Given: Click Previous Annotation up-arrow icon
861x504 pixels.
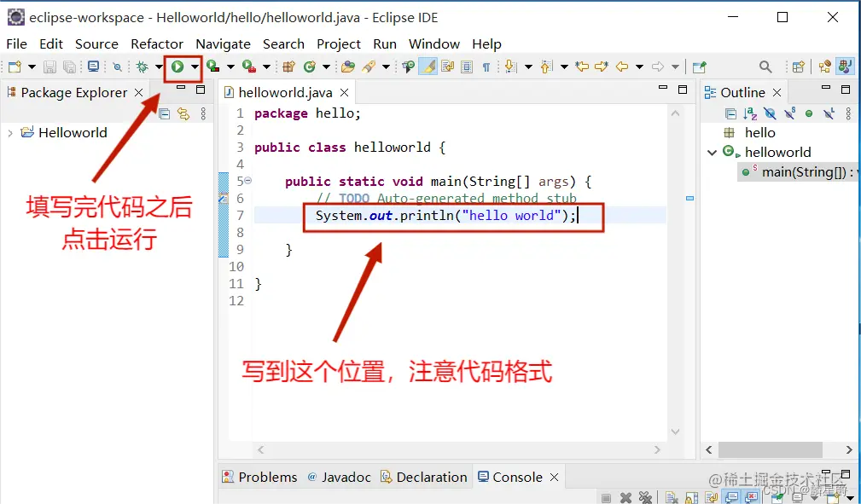Looking at the screenshot, I should tap(546, 67).
